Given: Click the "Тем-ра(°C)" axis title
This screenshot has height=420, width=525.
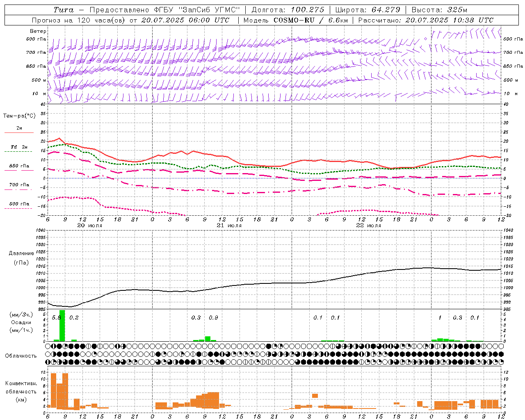Looking at the screenshot, I should (19, 116).
